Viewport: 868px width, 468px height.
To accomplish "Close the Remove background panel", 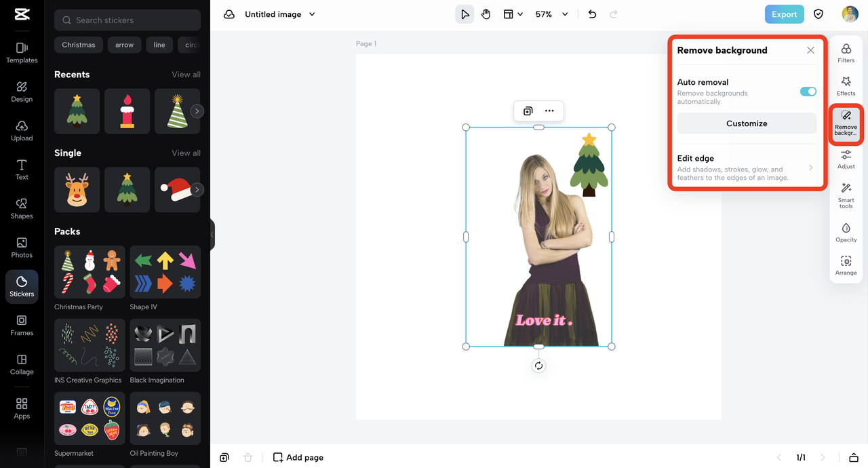I will (x=810, y=50).
